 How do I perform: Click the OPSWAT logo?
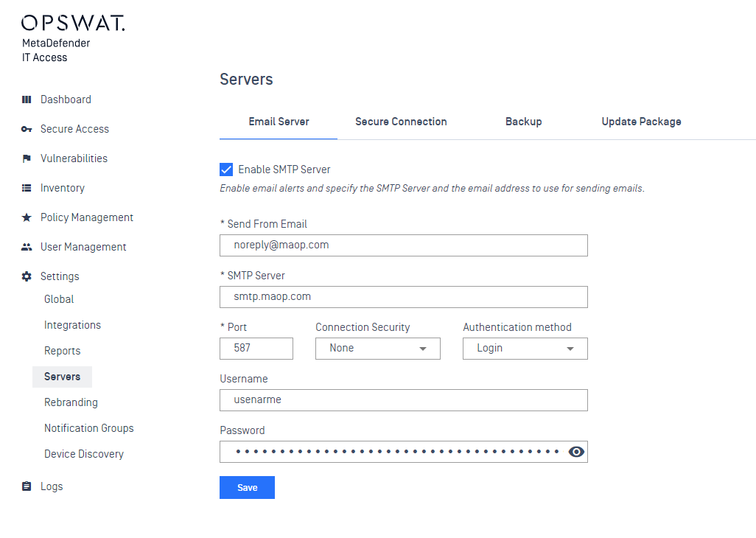point(73,23)
